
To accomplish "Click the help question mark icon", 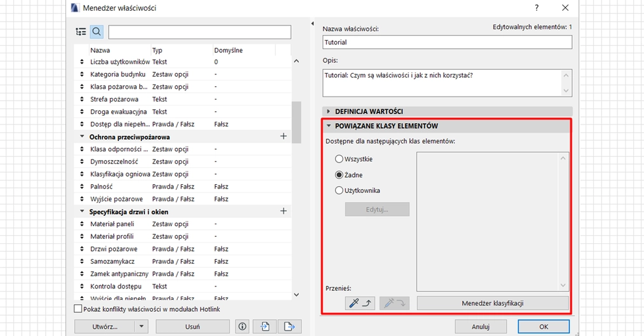I will [537, 8].
